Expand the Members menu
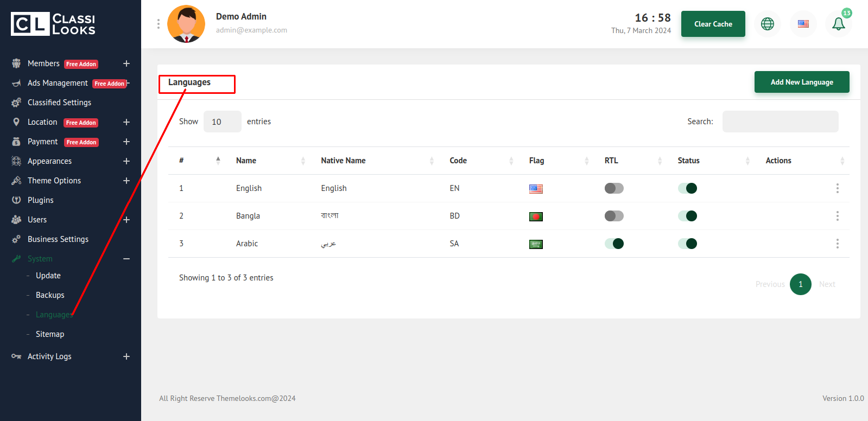Screen dimensions: 868x421 [x=126, y=63]
